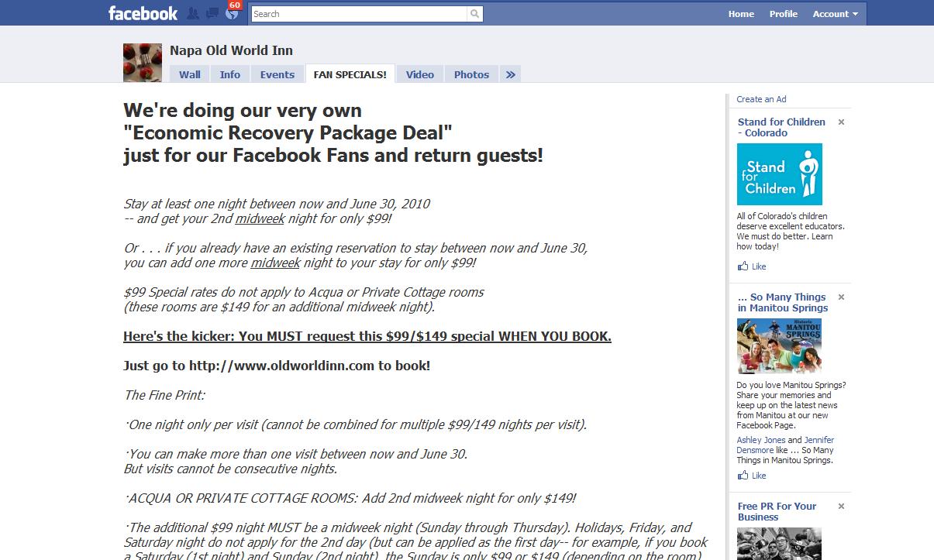Screen dimensions: 934x560
Task: Expand more tabs with the » arrow
Action: pyautogui.click(x=510, y=74)
